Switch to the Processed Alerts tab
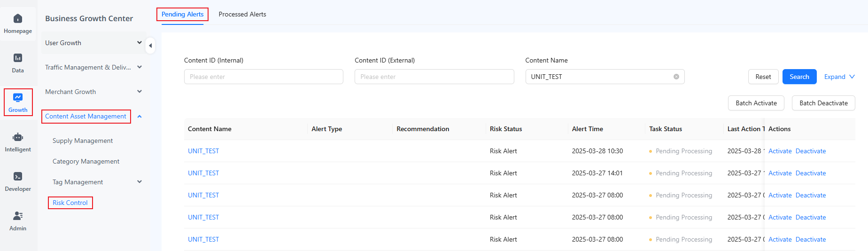868x251 pixels. pos(242,14)
